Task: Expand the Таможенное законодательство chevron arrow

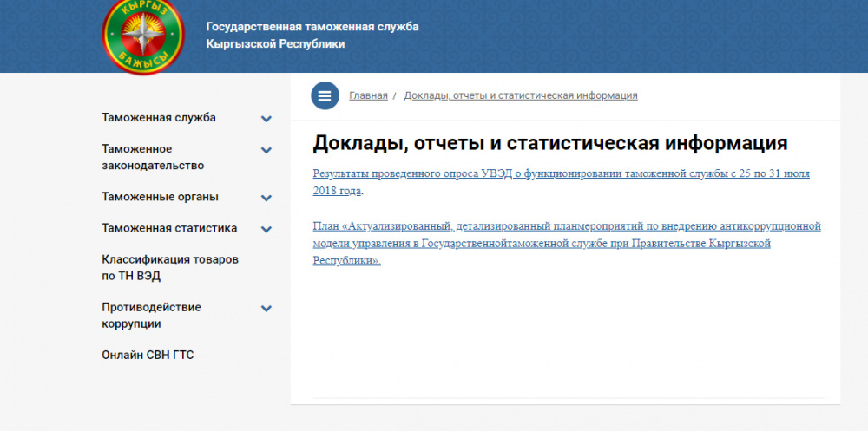Action: point(266,150)
